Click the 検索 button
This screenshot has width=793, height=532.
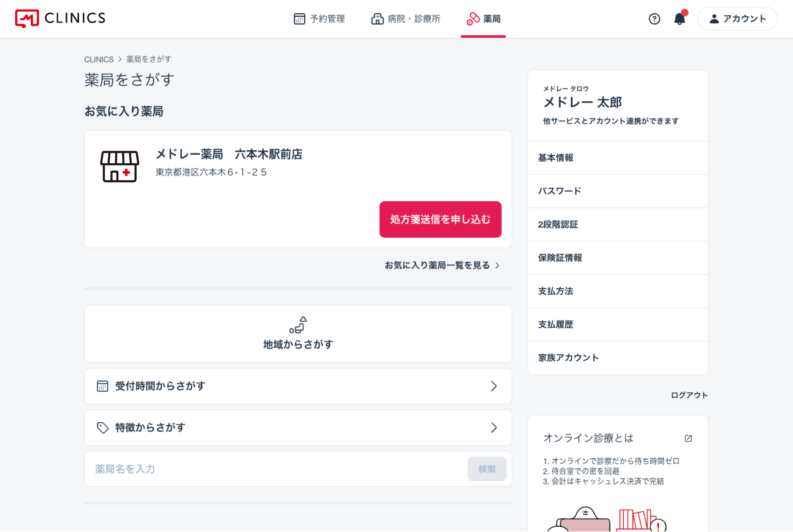coord(487,469)
